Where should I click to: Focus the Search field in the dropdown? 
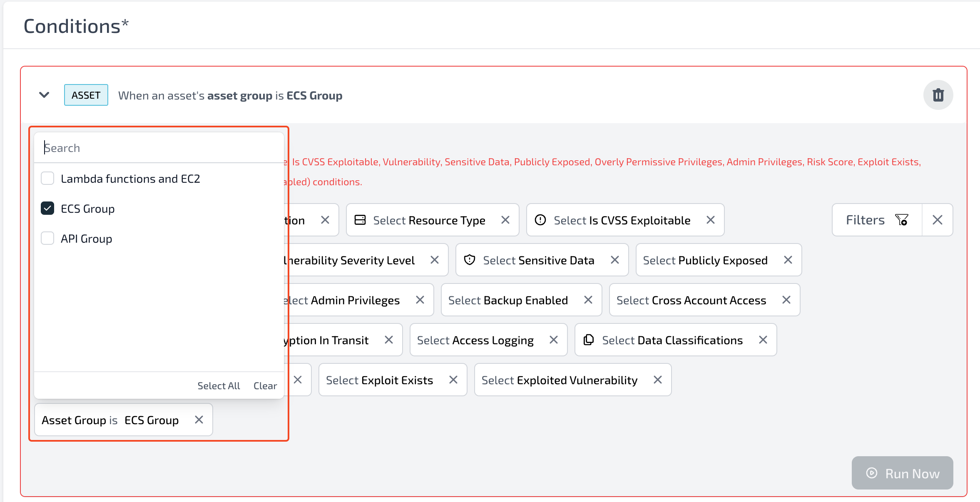(x=159, y=148)
